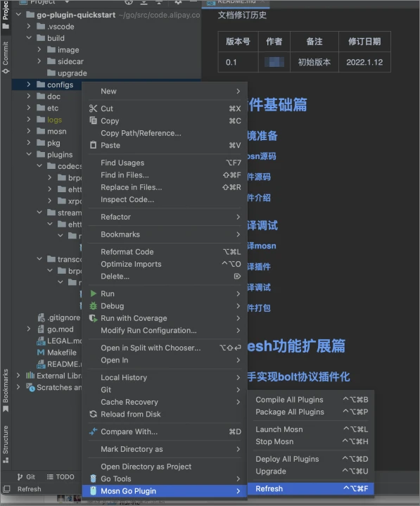The width and height of the screenshot is (420, 506).
Task: Select Find Usages from context menu
Action: pyautogui.click(x=165, y=163)
